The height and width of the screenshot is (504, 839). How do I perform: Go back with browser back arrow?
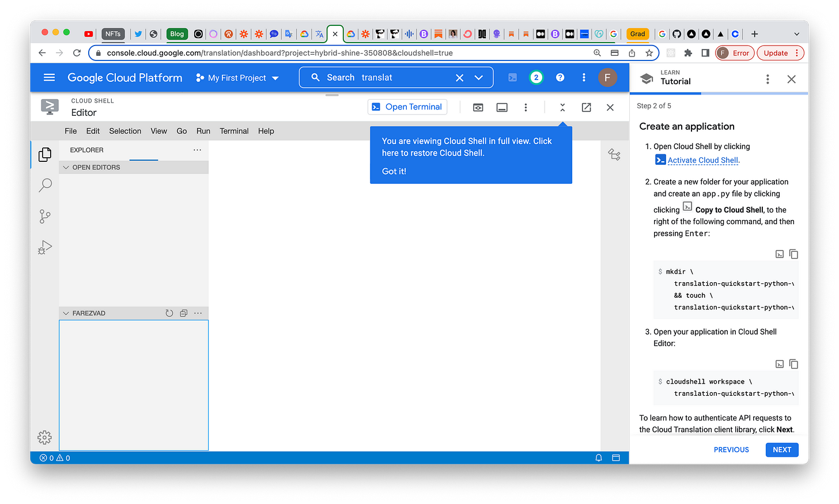(42, 53)
